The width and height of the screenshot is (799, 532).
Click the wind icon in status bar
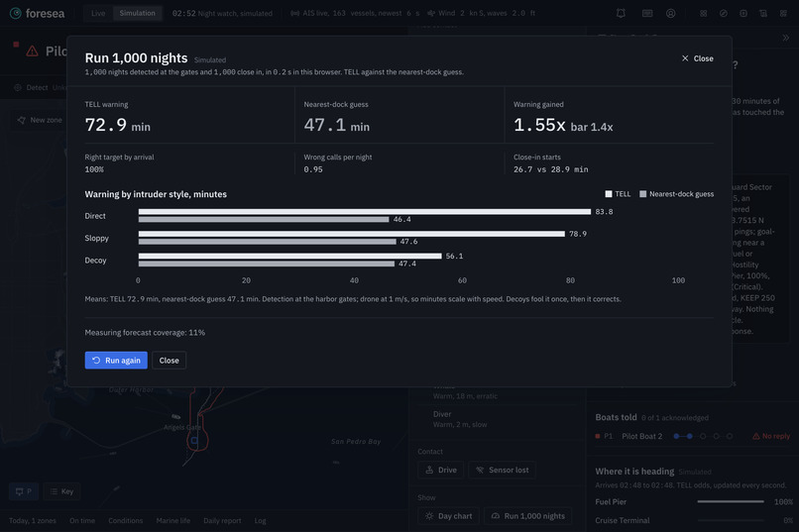click(431, 13)
